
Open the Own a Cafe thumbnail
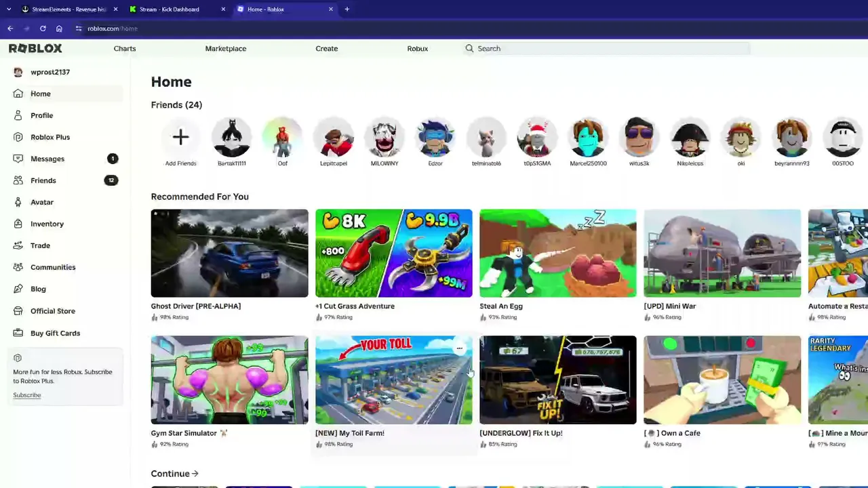[722, 380]
